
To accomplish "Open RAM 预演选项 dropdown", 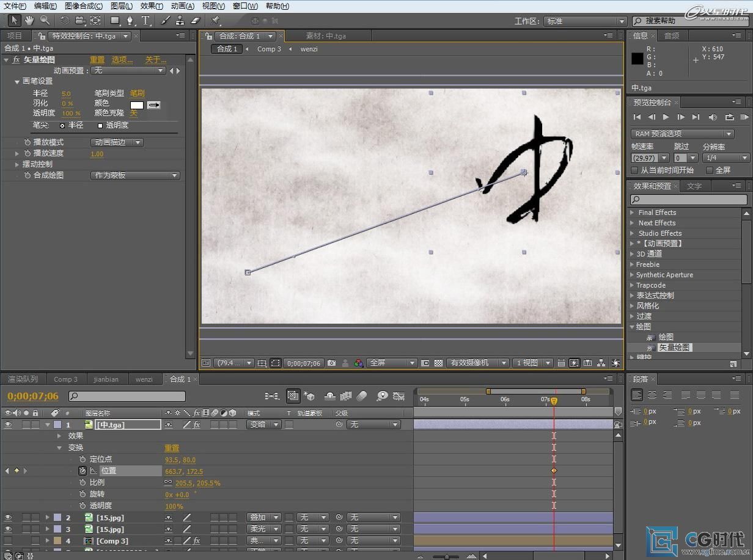I will [682, 134].
